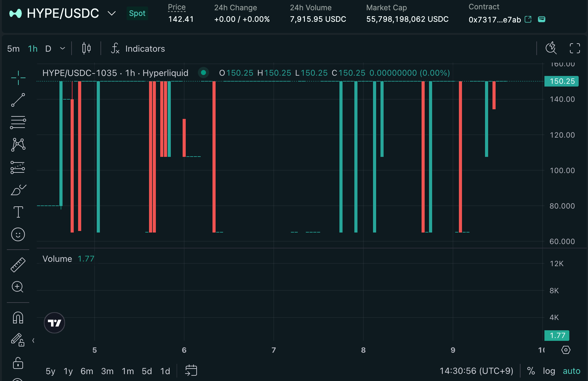Collapse the drawing tools sidebar
The image size is (588, 381).
[33, 341]
